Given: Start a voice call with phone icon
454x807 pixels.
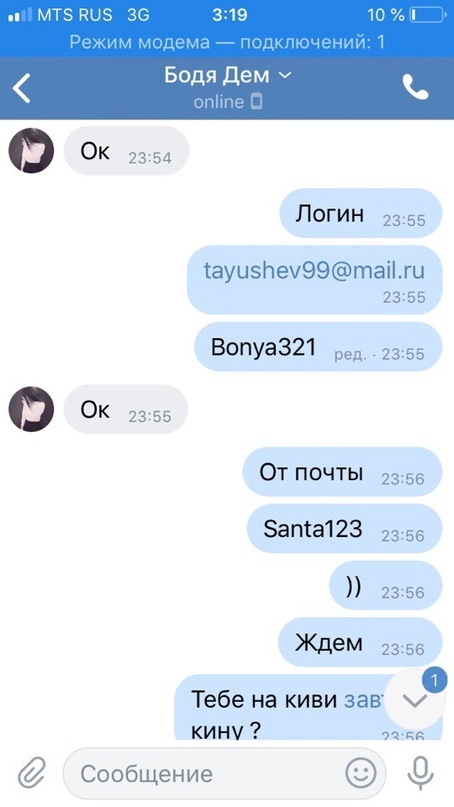Looking at the screenshot, I should click(x=415, y=87).
